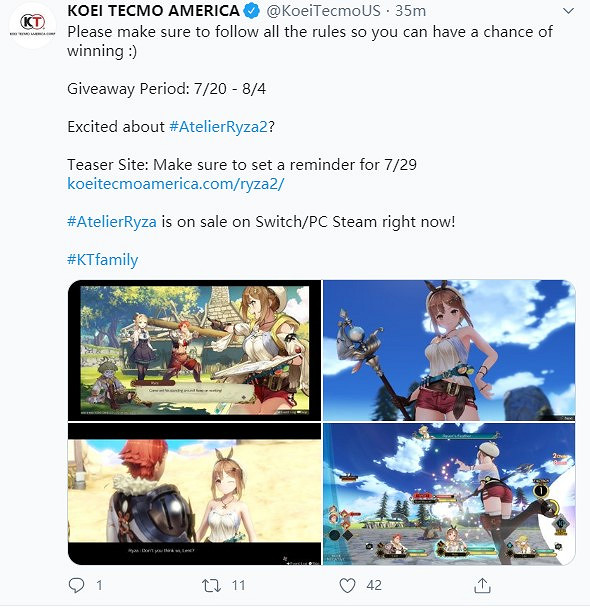Open koeitecmoamerica.com/ryza2/ teaser site link
Screen dimensions: 590x610
point(176,184)
